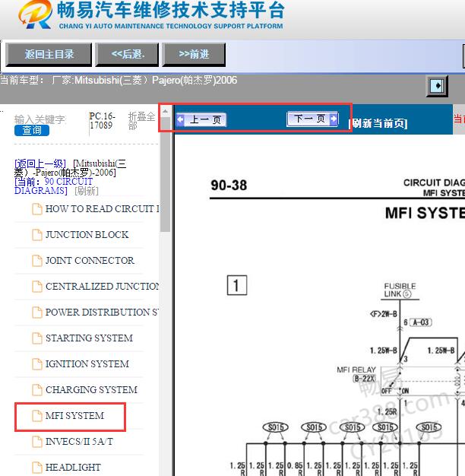465x476 pixels.
Task: Click the INVECS/II document icon
Action: (37, 441)
